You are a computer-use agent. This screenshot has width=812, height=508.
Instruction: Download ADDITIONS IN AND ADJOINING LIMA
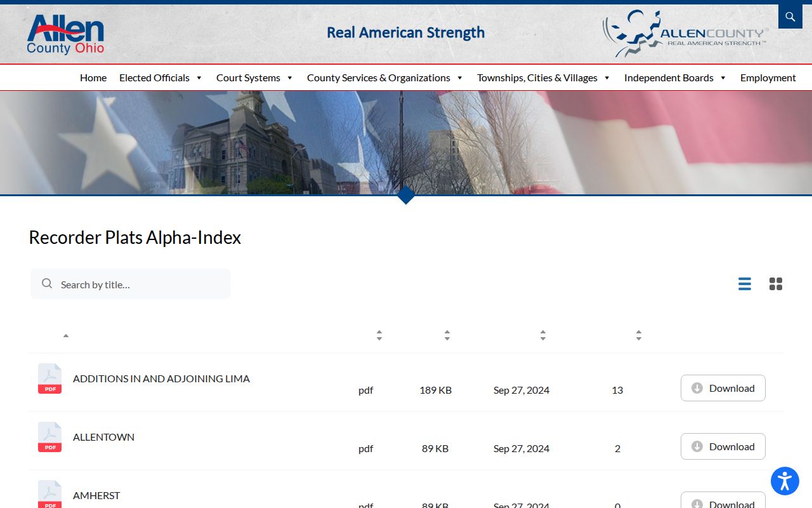click(723, 388)
